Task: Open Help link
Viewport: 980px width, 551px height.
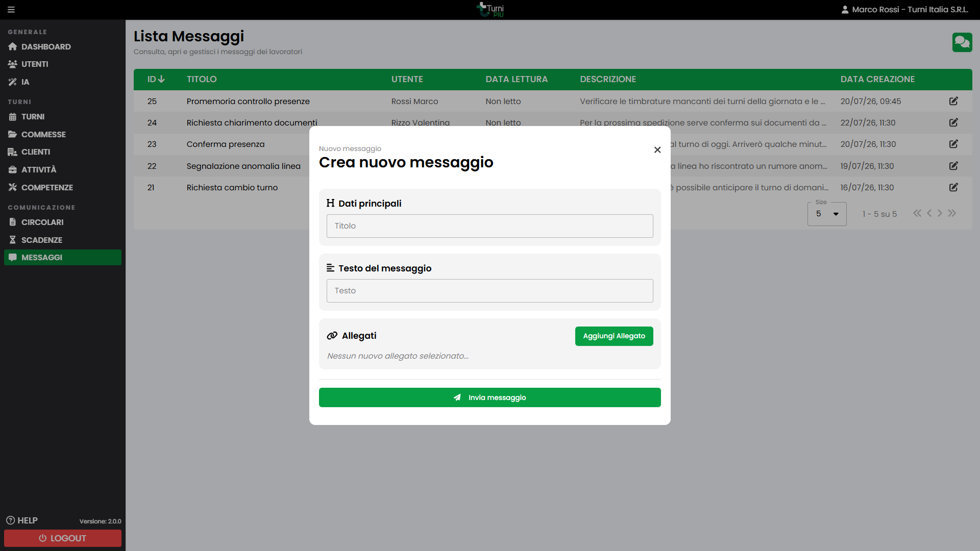Action: (x=22, y=520)
